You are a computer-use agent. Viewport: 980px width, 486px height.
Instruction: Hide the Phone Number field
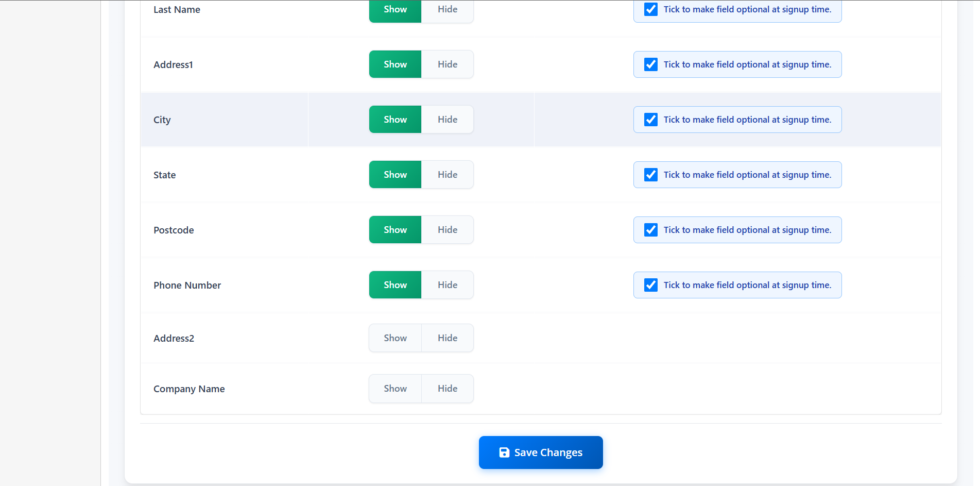447,284
